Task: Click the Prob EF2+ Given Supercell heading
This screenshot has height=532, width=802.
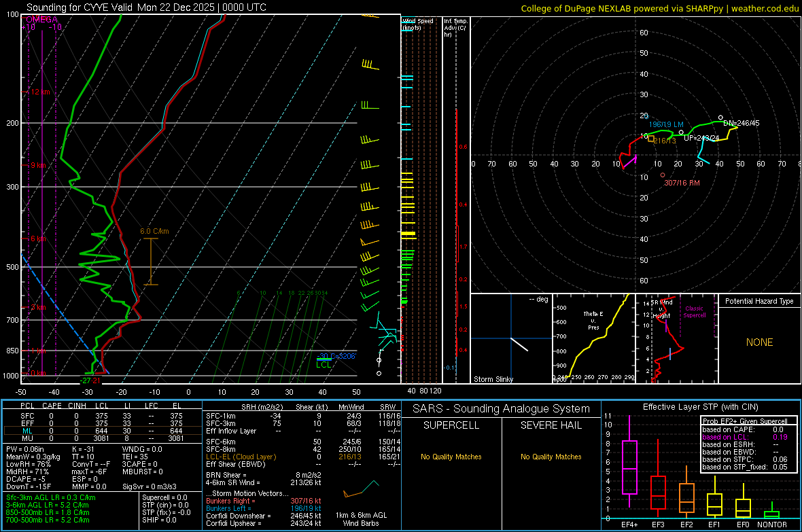Action: 745,421
